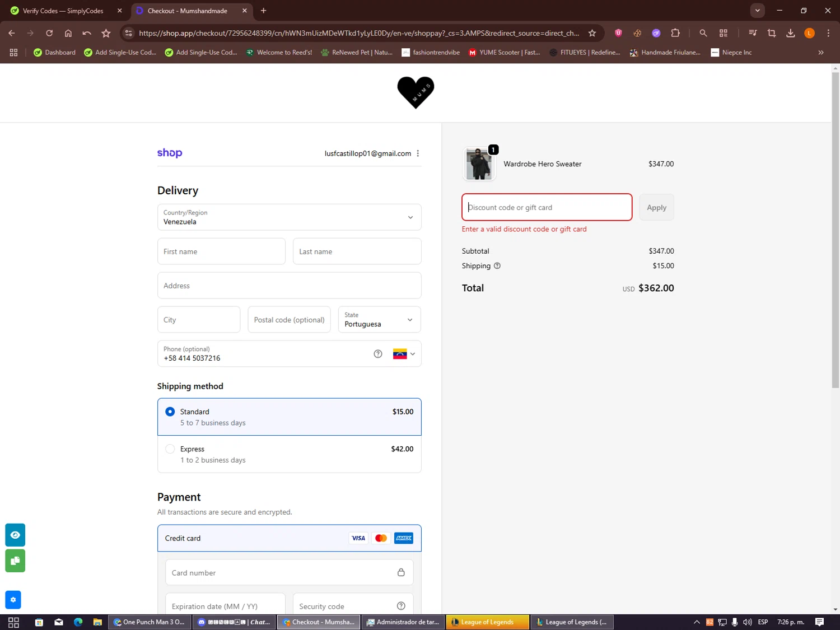
Task: Open account options beside email address
Action: [418, 153]
